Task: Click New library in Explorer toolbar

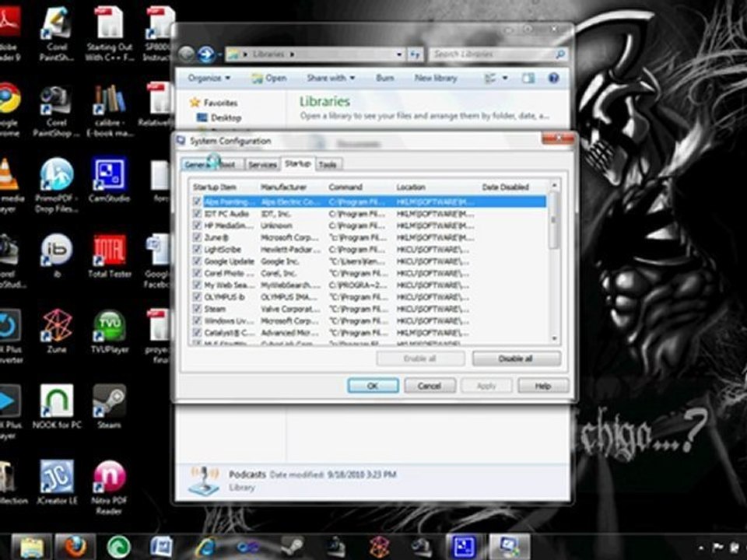Action: 436,78
